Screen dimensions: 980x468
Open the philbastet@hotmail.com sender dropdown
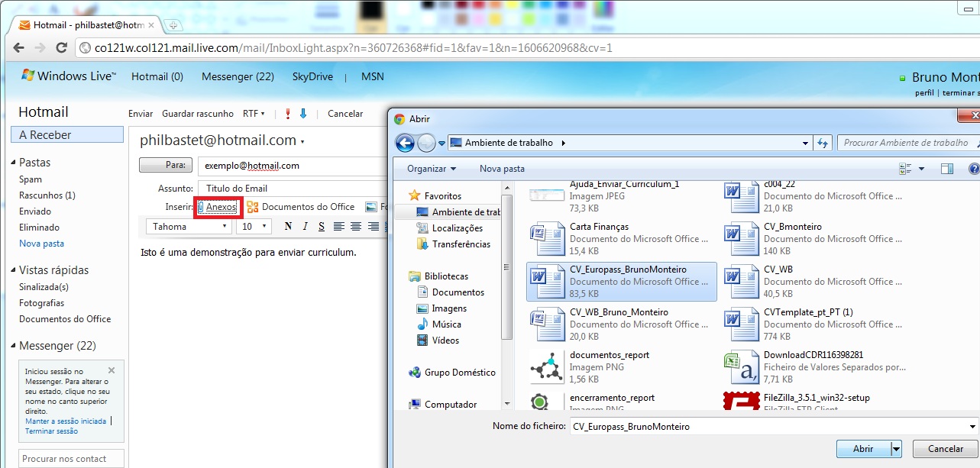click(302, 142)
